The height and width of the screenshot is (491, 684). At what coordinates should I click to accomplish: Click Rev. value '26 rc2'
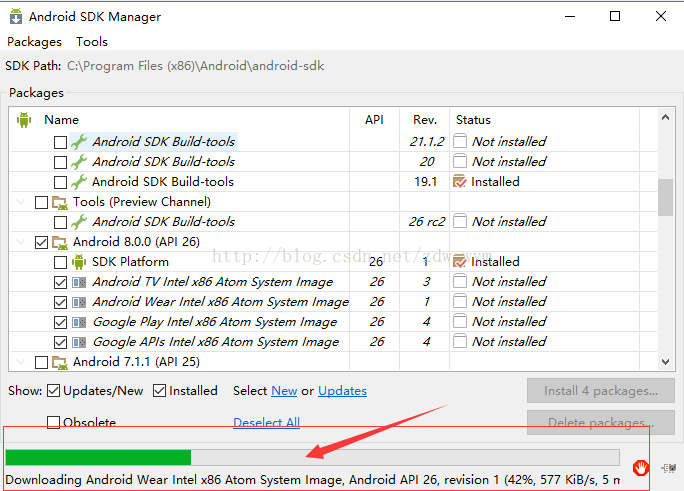(x=427, y=222)
